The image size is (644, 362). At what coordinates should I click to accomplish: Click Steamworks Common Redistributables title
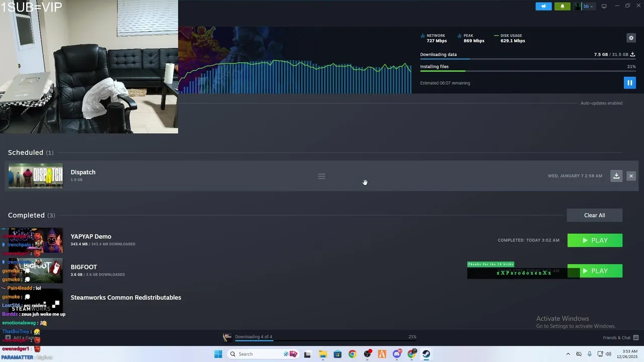pyautogui.click(x=126, y=298)
